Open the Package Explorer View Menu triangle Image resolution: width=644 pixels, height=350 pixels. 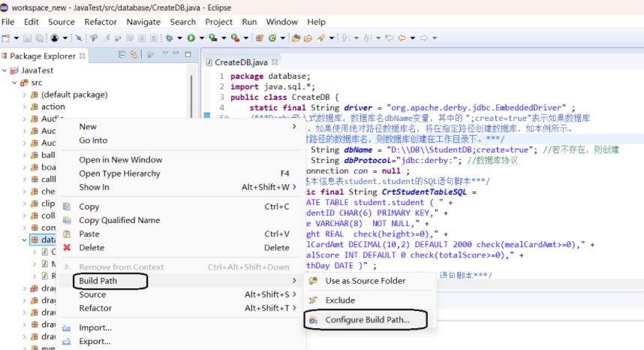165,53
